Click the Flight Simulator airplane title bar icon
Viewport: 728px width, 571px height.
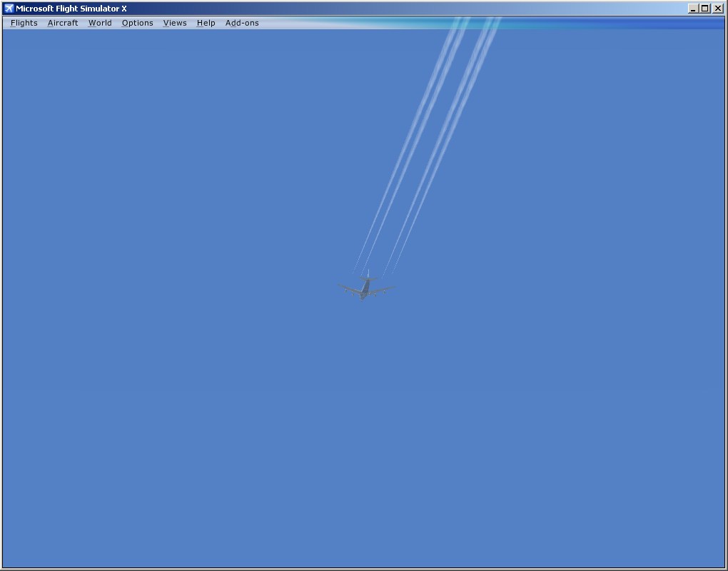(x=9, y=9)
